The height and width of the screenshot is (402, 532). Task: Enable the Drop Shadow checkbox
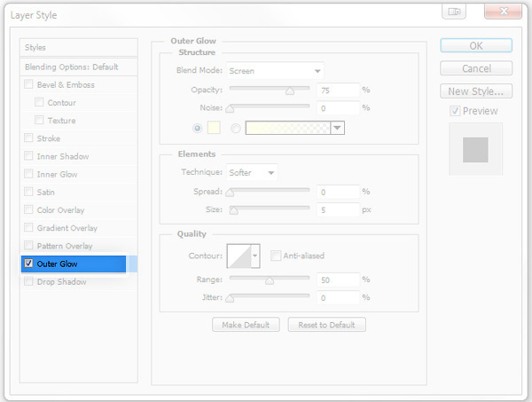point(29,281)
